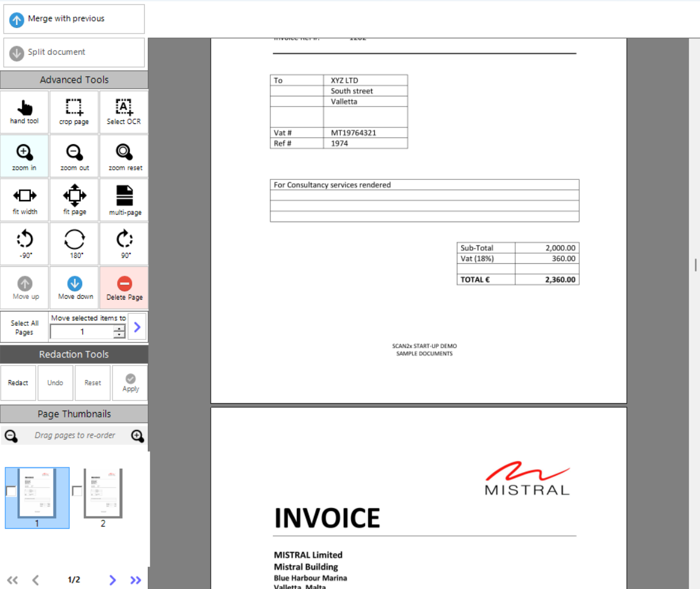Delete the current page
Viewport: 700px width, 589px height.
click(x=124, y=288)
